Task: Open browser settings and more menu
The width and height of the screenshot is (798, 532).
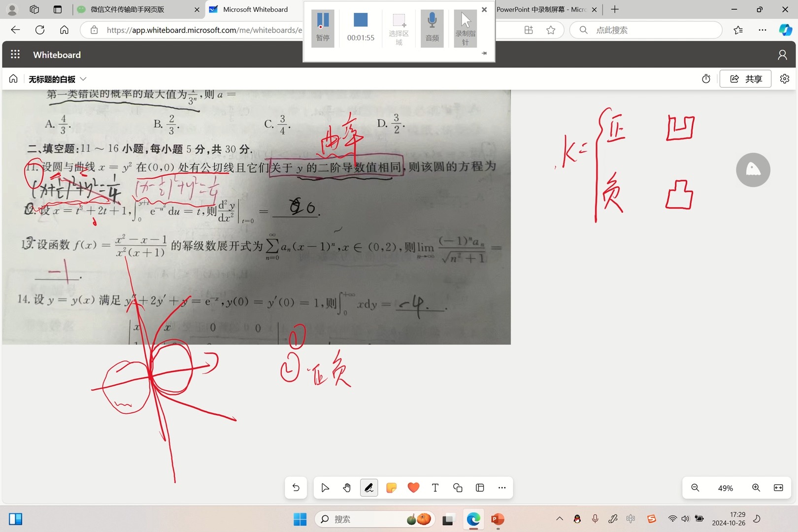Action: [763, 30]
